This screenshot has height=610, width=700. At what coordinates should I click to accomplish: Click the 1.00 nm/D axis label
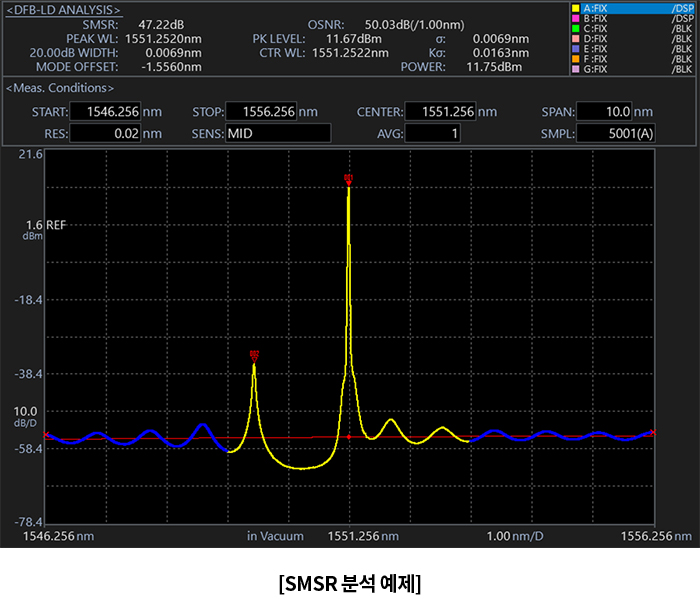(515, 536)
